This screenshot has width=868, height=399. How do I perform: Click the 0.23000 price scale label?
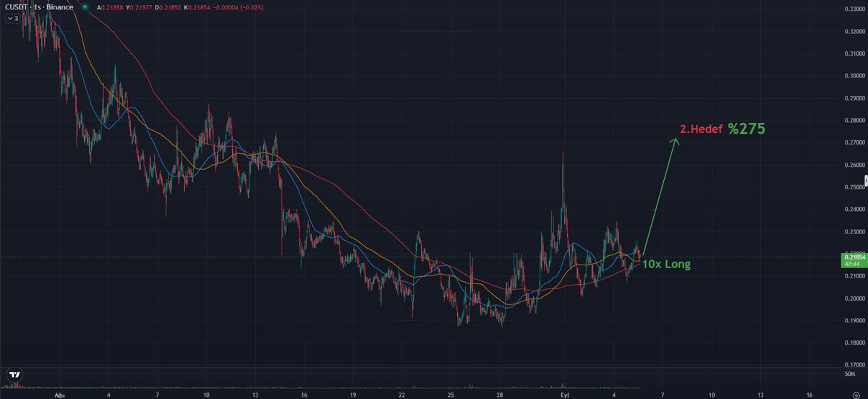click(x=854, y=232)
